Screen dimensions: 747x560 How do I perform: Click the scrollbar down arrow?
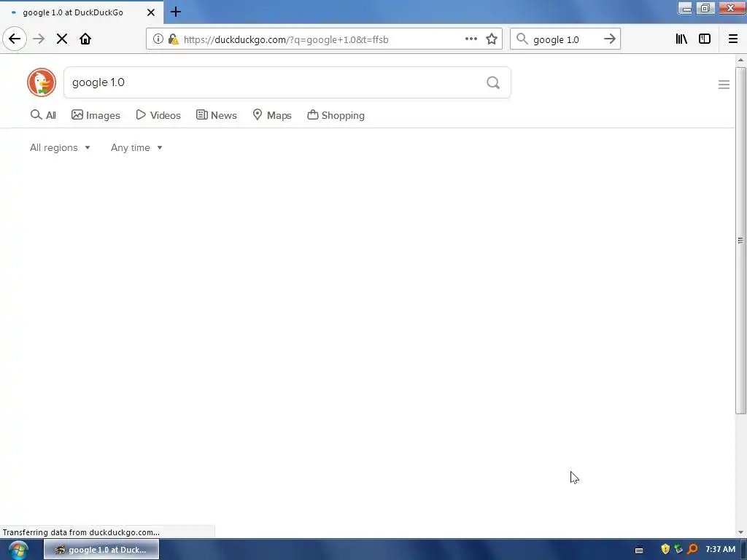740,532
